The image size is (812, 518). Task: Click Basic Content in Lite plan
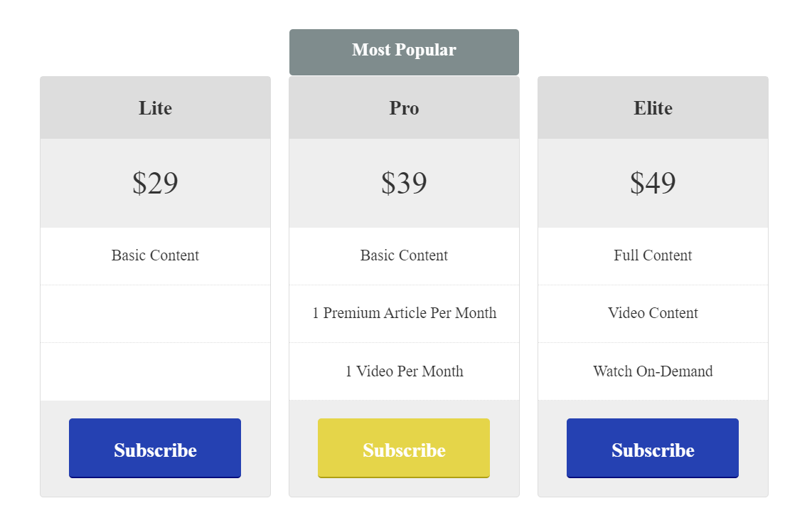155,255
